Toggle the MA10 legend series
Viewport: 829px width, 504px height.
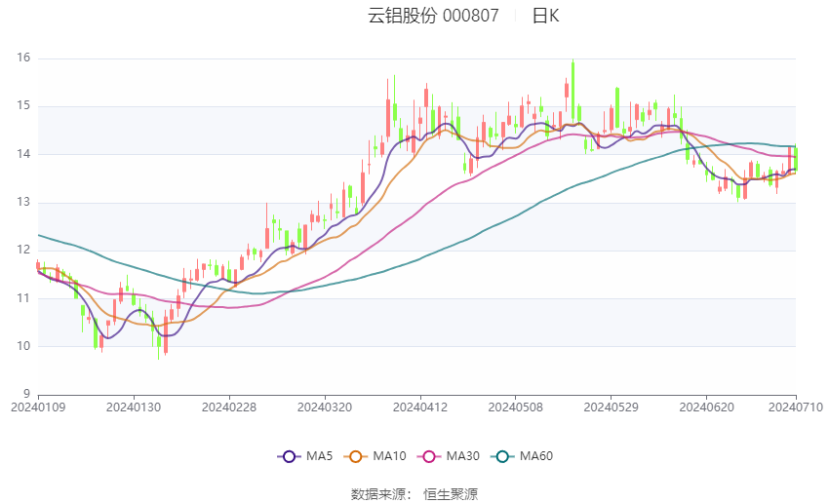coord(375,456)
